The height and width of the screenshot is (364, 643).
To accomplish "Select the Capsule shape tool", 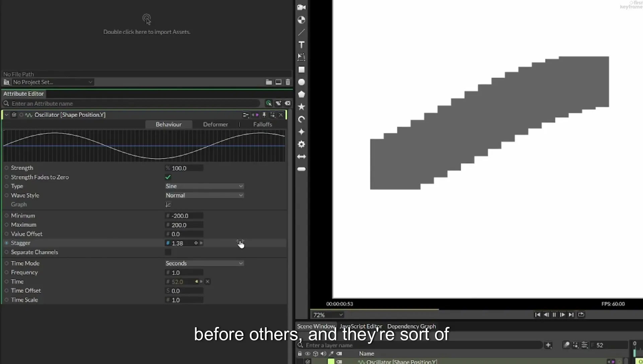I will [301, 169].
